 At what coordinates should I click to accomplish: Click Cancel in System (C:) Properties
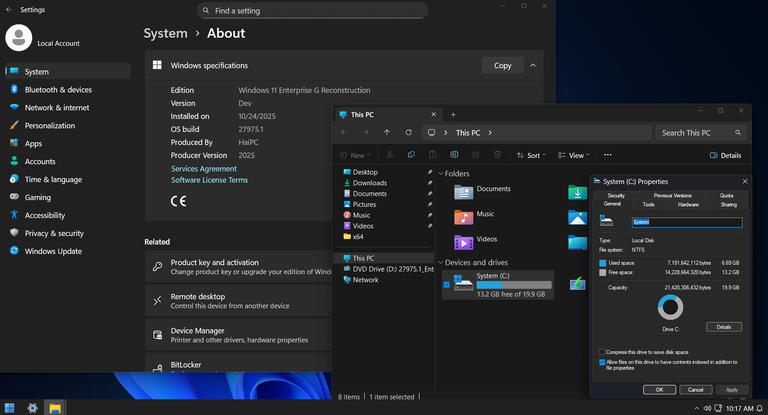pyautogui.click(x=696, y=390)
